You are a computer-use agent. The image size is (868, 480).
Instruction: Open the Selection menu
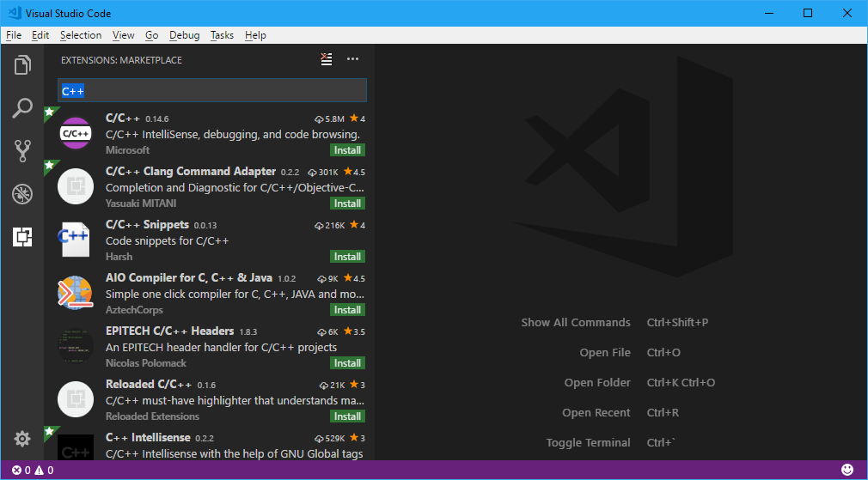point(81,35)
